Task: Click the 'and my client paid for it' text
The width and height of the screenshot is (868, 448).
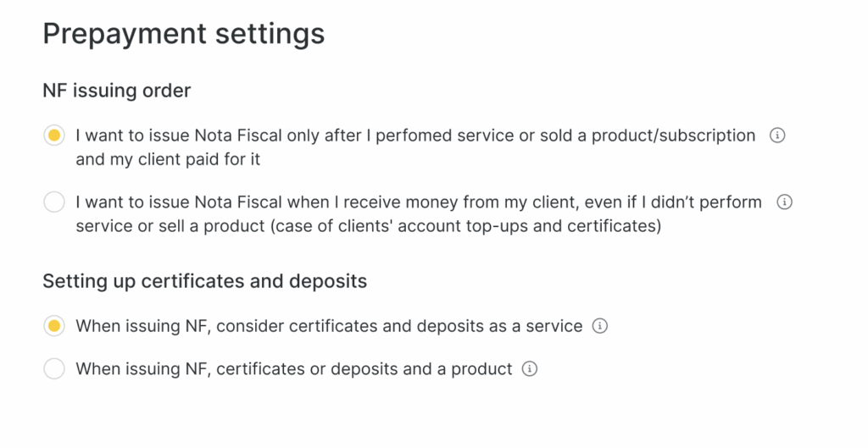Action: (168, 159)
